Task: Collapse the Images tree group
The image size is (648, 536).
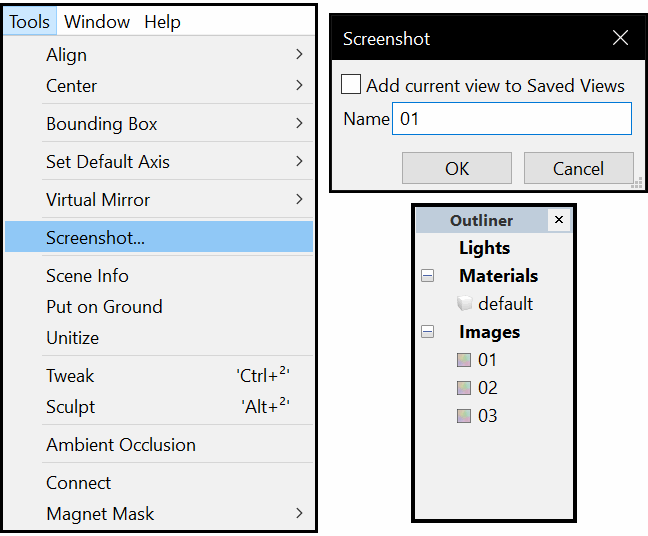Action: [429, 332]
